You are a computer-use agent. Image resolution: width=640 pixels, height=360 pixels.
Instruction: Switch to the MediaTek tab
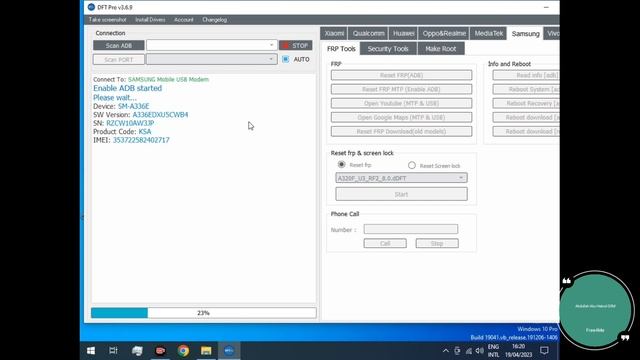[x=488, y=33]
